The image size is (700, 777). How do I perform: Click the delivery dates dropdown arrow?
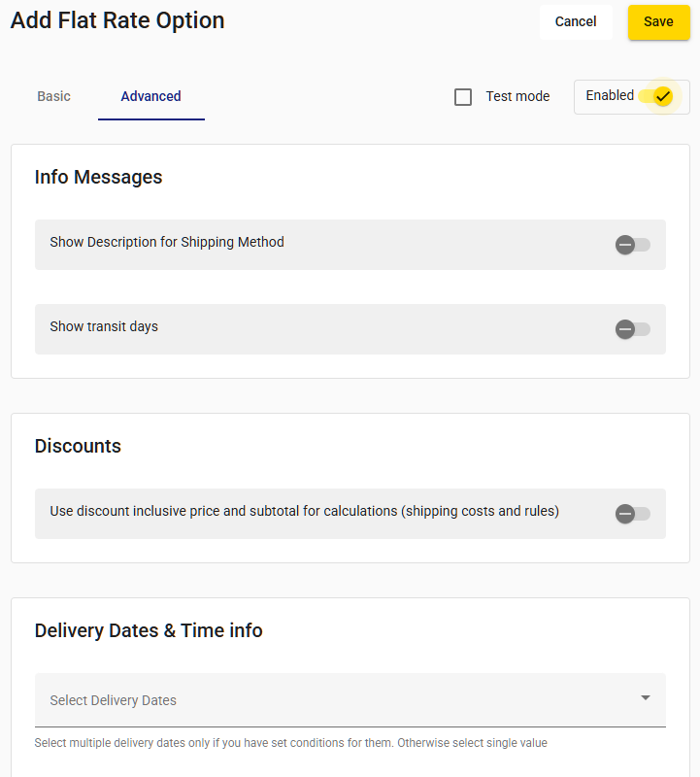(645, 697)
